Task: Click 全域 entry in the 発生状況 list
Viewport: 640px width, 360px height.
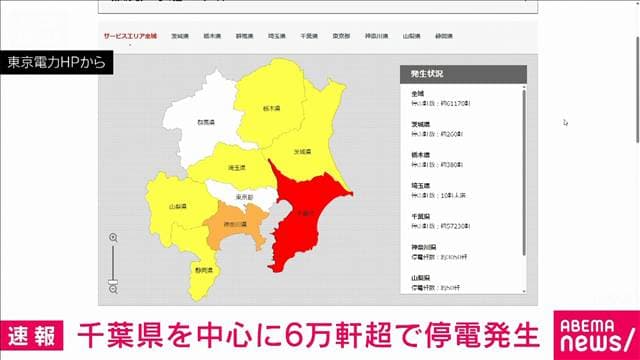Action: [x=441, y=99]
